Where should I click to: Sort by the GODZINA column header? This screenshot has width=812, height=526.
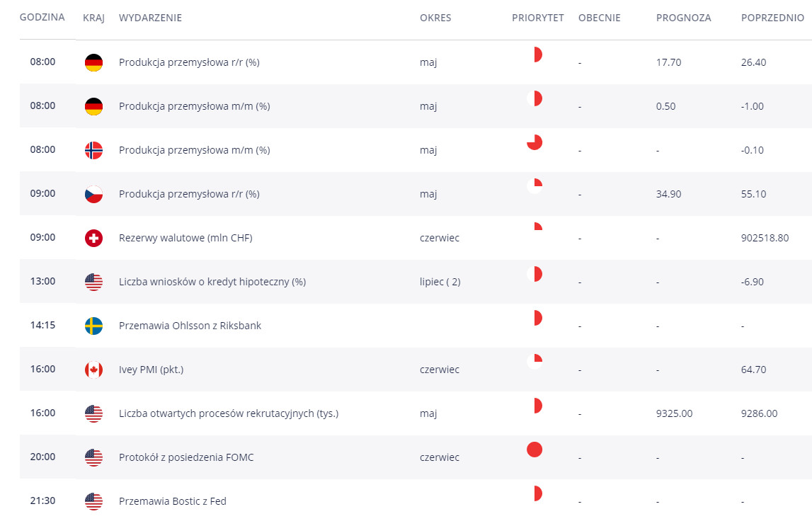42,18
